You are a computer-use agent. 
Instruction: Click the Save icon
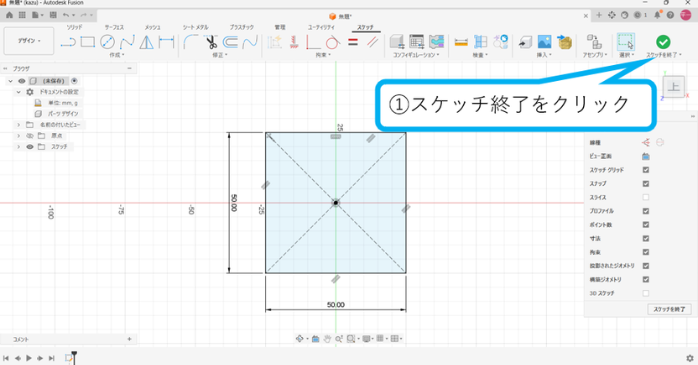[53, 15]
